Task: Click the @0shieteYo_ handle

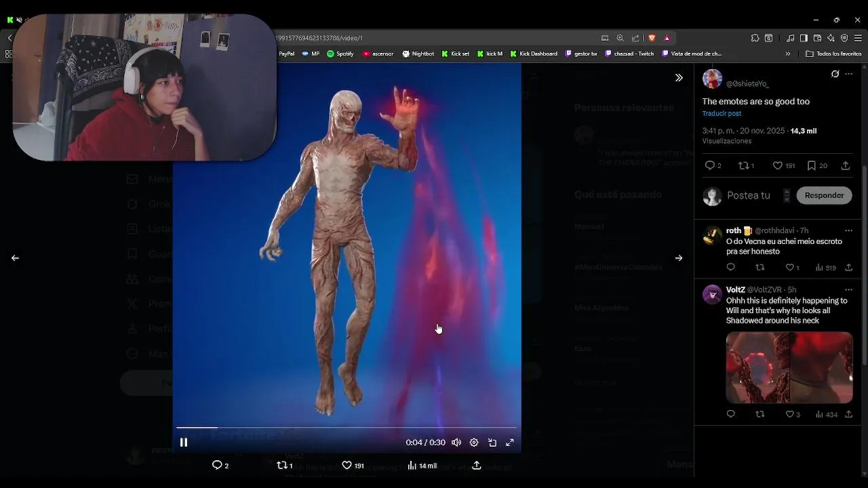Action: click(747, 84)
